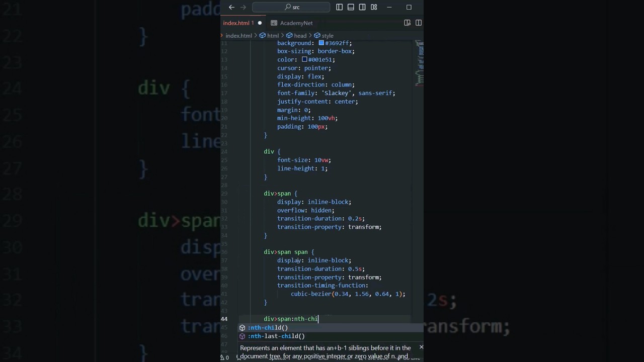This screenshot has height=362, width=644.
Task: Open the style breadcrumb segment
Action: pyautogui.click(x=327, y=36)
